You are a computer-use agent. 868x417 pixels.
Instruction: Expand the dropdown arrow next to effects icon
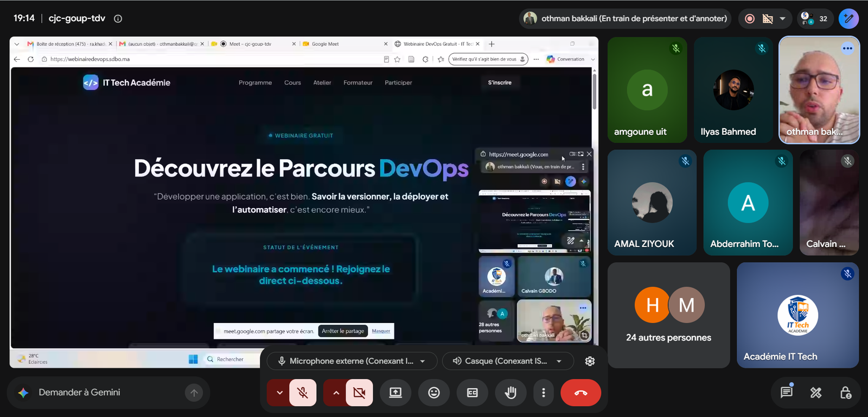click(782, 18)
